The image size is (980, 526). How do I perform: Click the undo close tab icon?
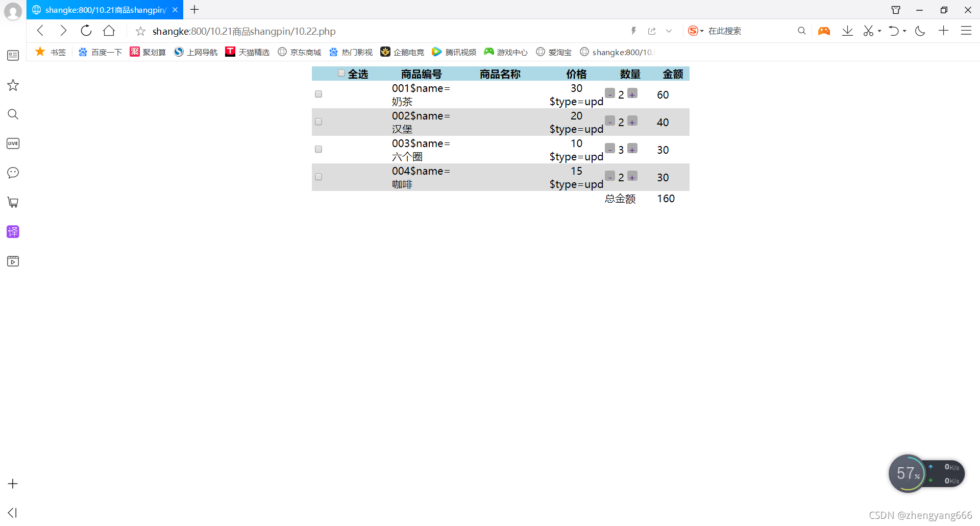click(x=893, y=31)
